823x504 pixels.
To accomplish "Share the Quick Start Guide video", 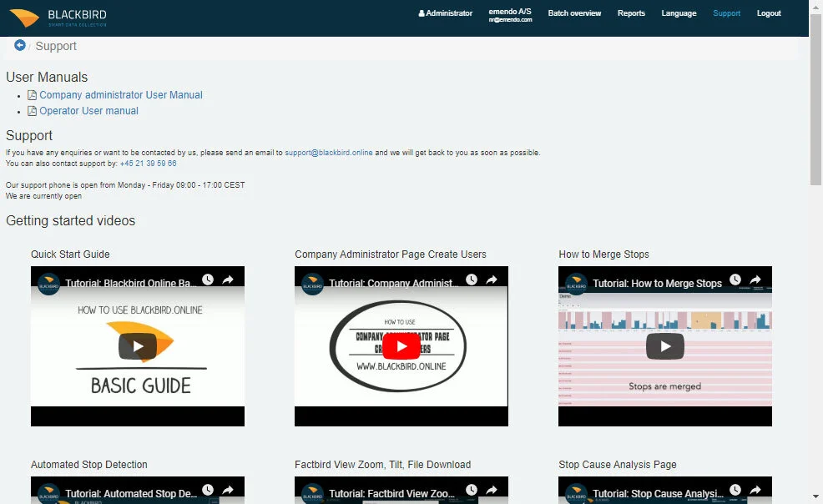I will click(x=228, y=280).
